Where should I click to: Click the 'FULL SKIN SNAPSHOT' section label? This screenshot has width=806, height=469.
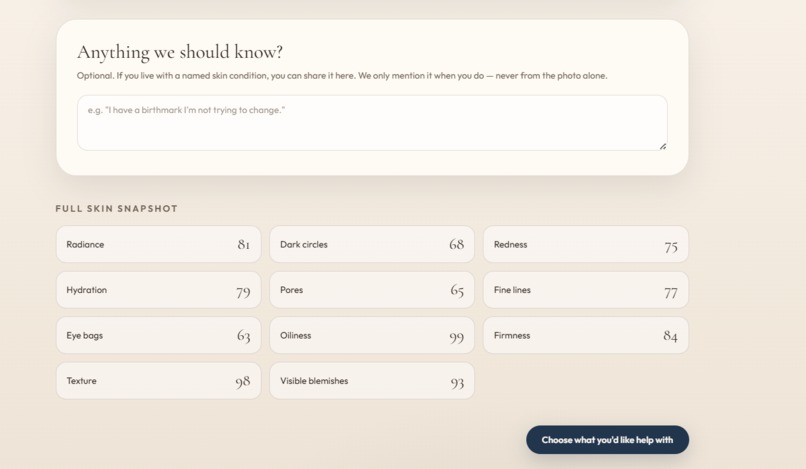117,208
